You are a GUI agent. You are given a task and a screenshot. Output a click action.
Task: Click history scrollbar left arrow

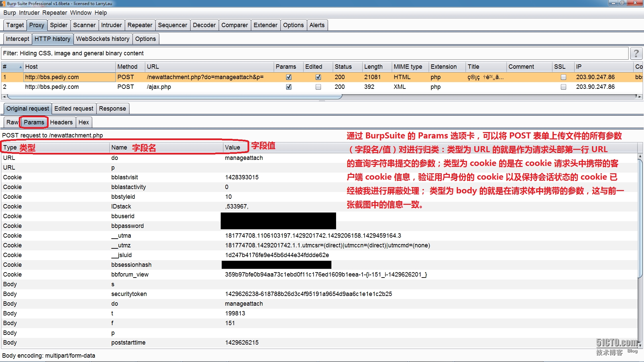(4, 97)
